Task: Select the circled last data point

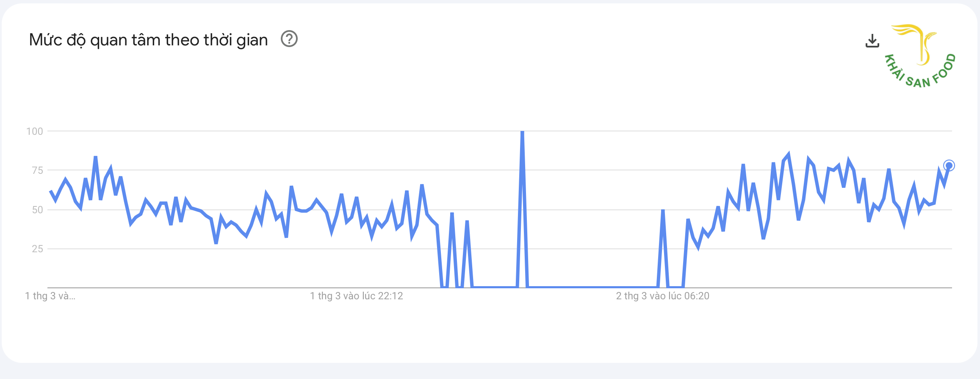Action: (x=949, y=166)
